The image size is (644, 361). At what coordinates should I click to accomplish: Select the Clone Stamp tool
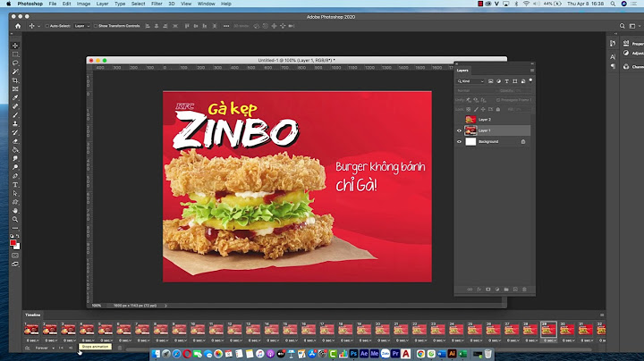[x=15, y=123]
